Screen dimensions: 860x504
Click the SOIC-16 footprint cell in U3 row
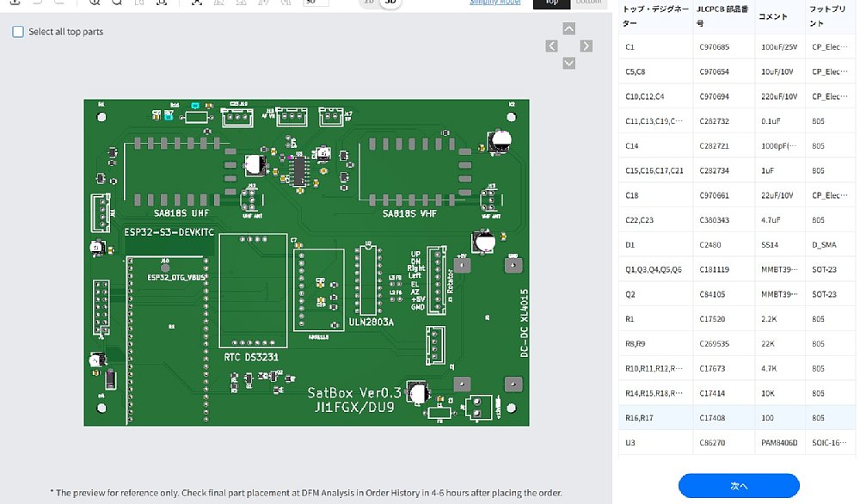tap(830, 443)
